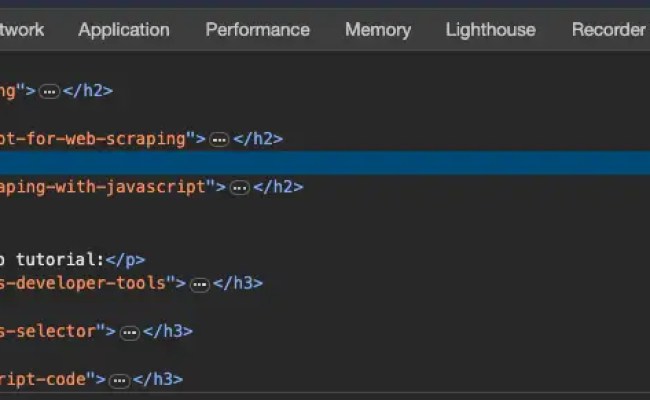Click the 'tutorial:</p>' text line
Image resolution: width=650 pixels, height=400 pixels.
click(73, 260)
